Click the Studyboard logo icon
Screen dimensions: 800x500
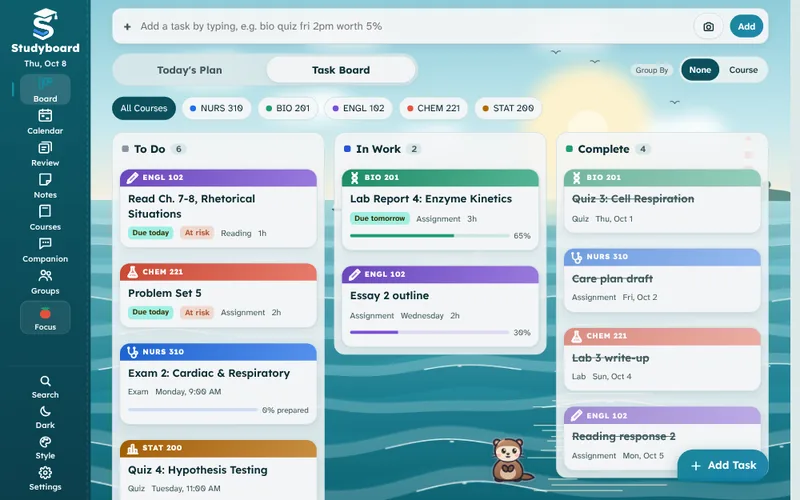point(44,24)
